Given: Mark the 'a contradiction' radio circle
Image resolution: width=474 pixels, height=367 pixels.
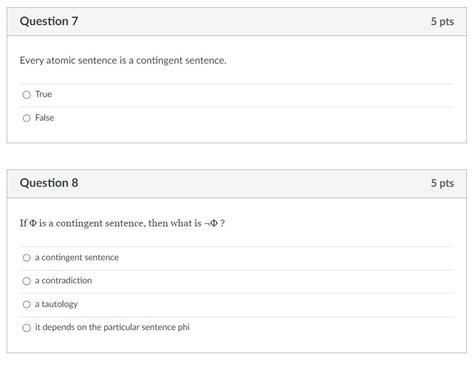Looking at the screenshot, I should (27, 281).
